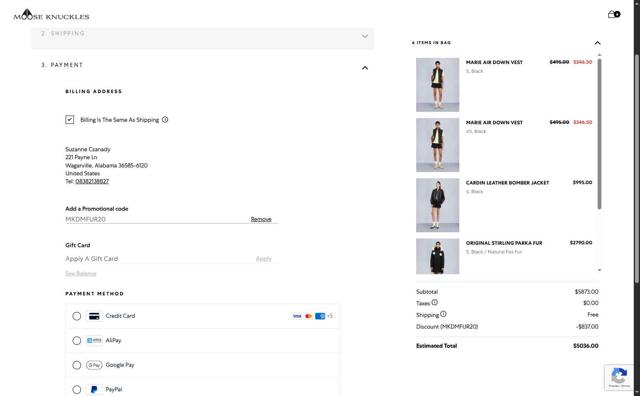Image resolution: width=640 pixels, height=396 pixels.
Task: Click the $2790.00 parka price
Action: click(x=581, y=243)
